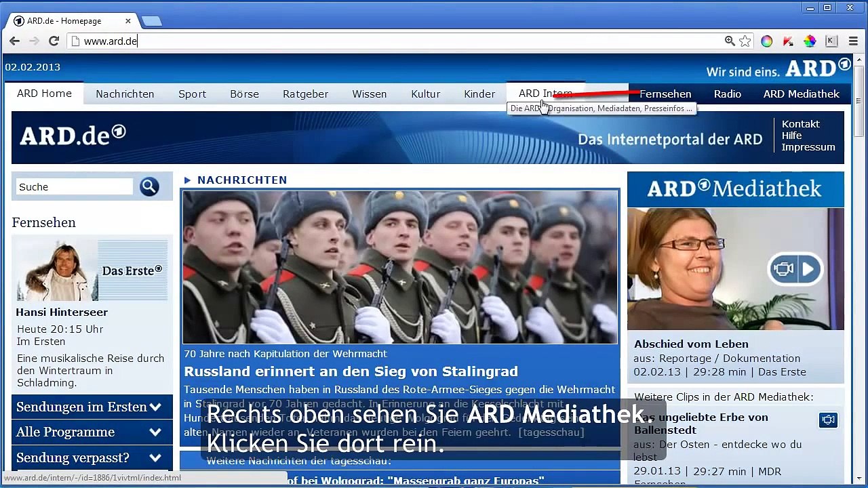
Task: Open the Sport section
Action: [x=192, y=94]
